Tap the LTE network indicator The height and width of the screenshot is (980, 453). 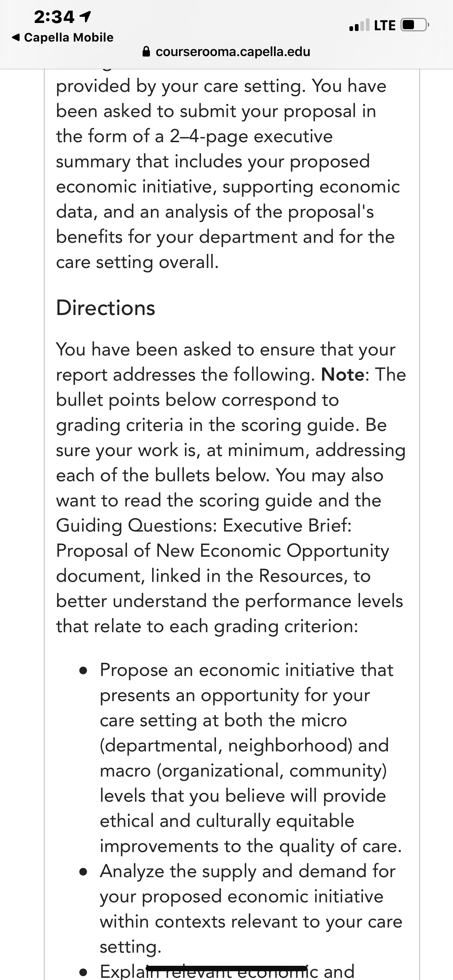click(384, 26)
